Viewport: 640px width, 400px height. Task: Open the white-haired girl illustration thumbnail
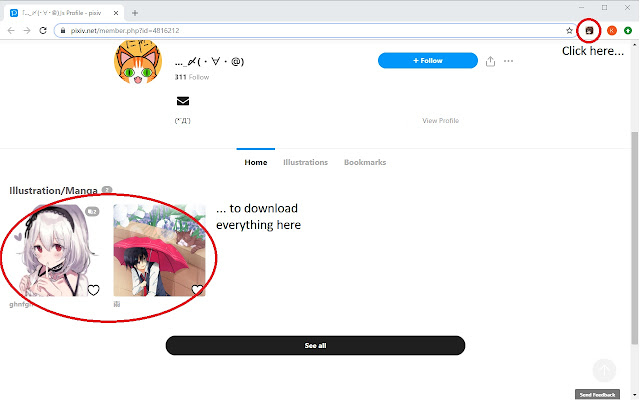(55, 251)
